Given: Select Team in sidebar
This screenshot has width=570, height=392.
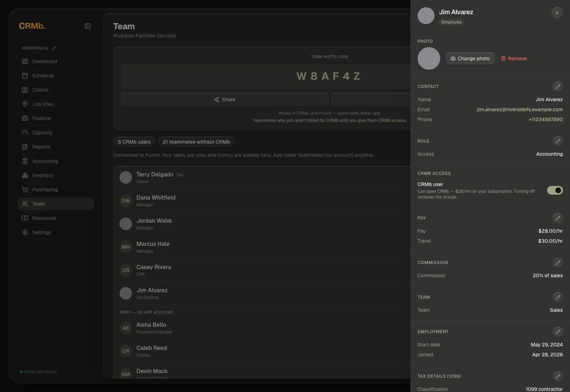Looking at the screenshot, I should point(56,204).
